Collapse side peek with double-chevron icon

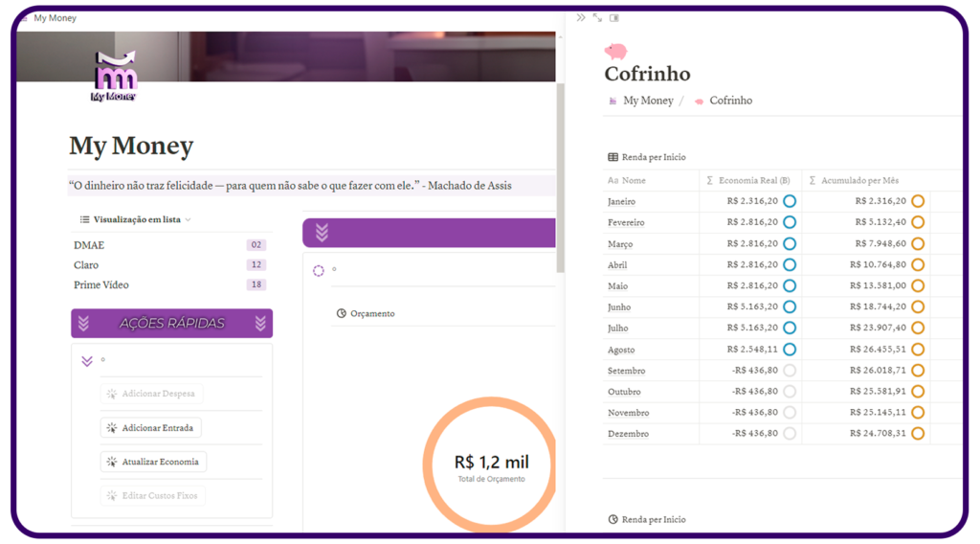581,18
